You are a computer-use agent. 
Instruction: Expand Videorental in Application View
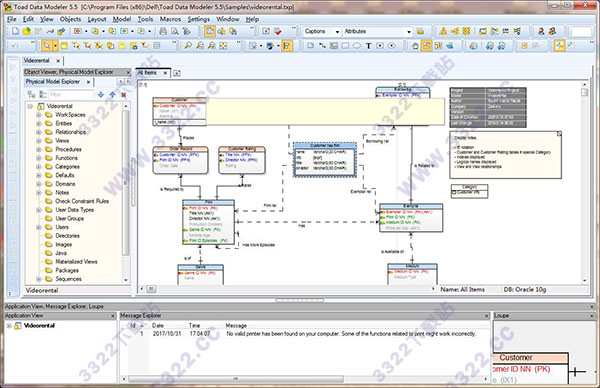[9, 326]
